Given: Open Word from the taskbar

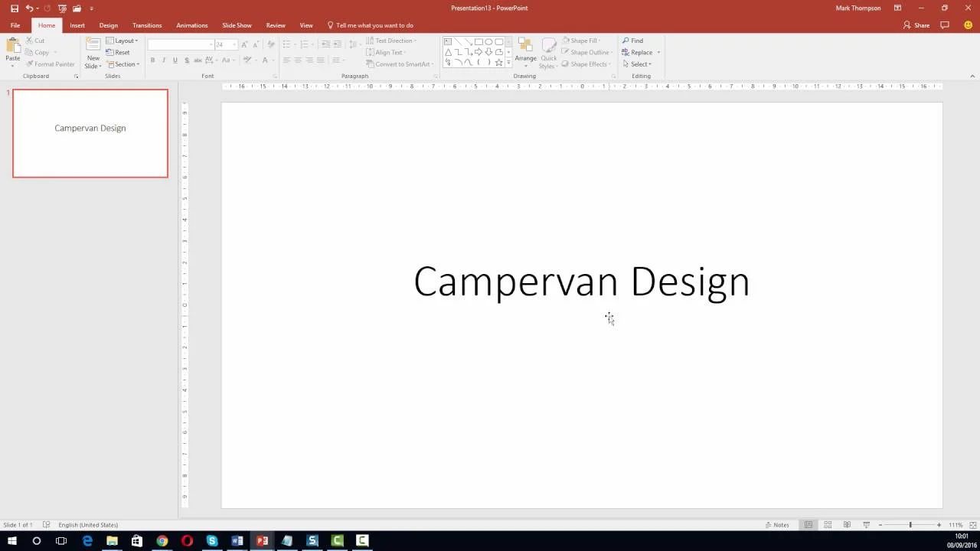Looking at the screenshot, I should pyautogui.click(x=237, y=541).
